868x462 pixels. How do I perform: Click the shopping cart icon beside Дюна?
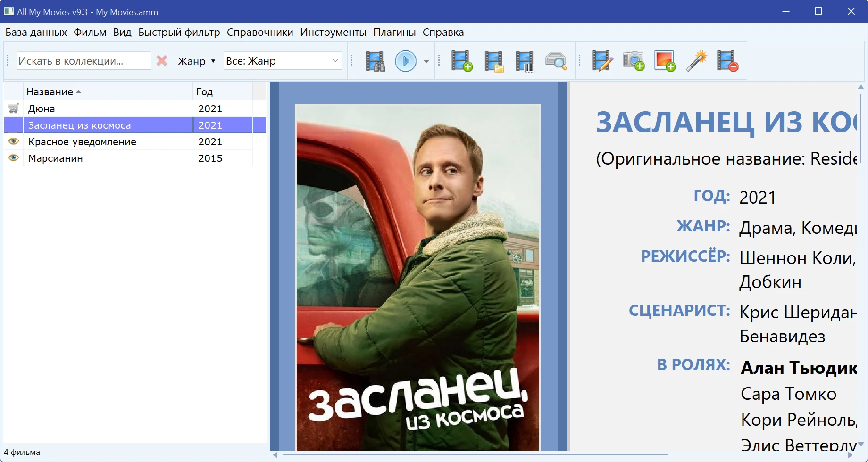(x=13, y=108)
